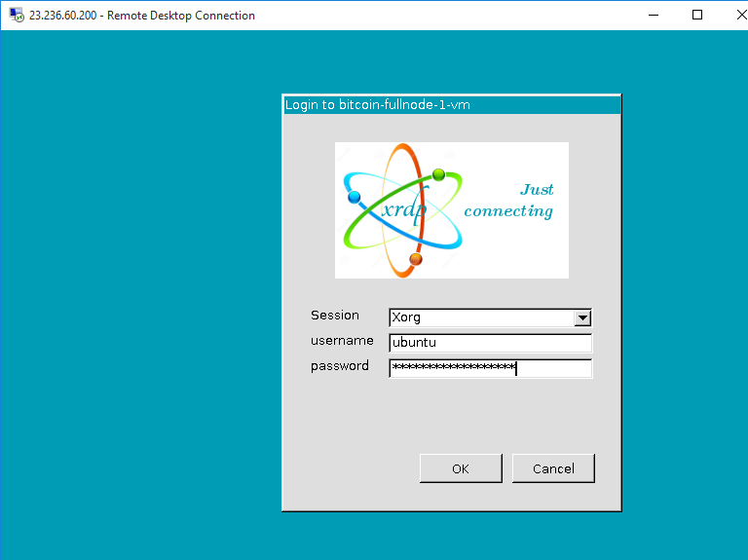Maximize the Remote Desktop Connection window
The height and width of the screenshot is (560, 748).
coord(697,15)
